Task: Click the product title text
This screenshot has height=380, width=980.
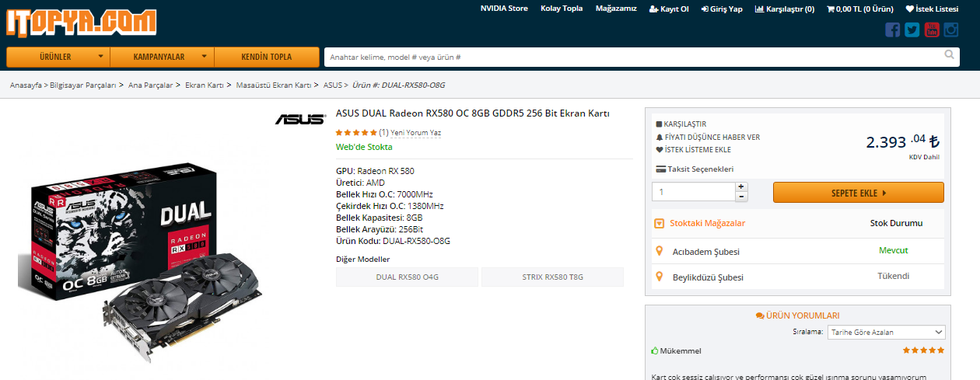Action: click(x=473, y=113)
